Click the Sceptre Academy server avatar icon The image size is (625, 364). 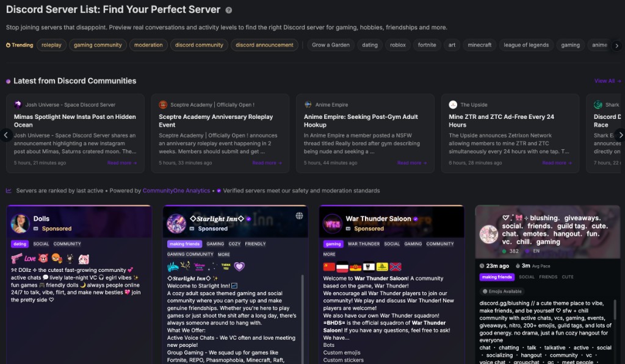click(163, 105)
